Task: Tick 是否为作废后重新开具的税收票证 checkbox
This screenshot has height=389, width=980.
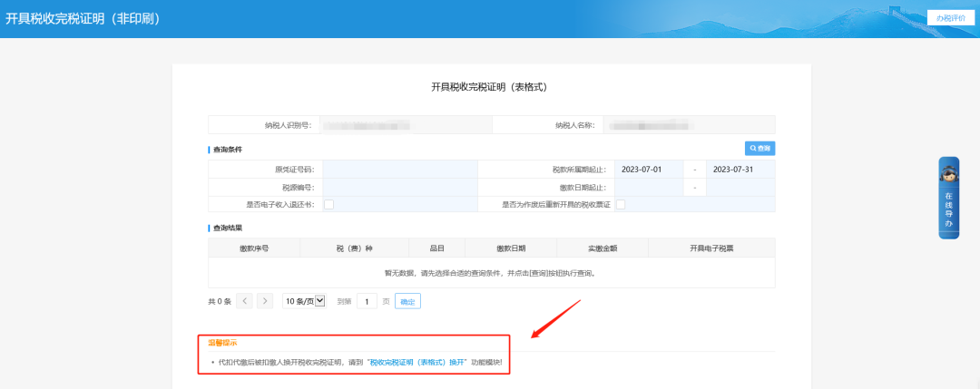Action: 621,205
